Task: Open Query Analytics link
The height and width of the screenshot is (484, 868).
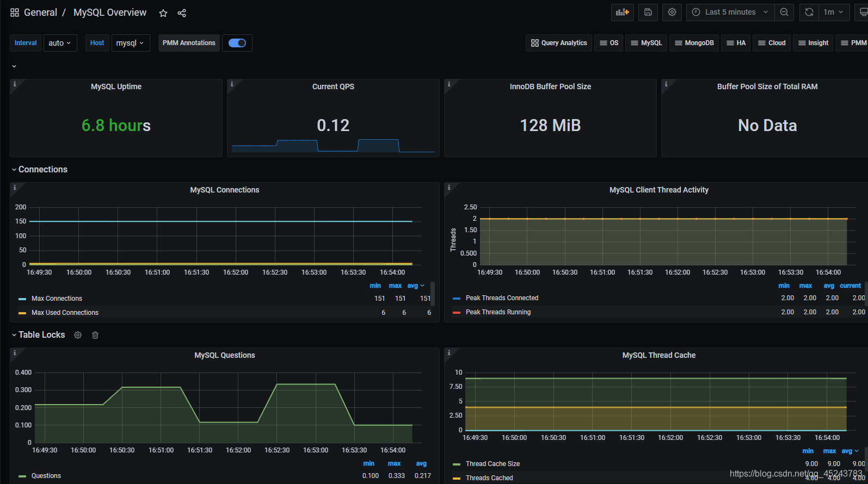Action: [x=559, y=43]
